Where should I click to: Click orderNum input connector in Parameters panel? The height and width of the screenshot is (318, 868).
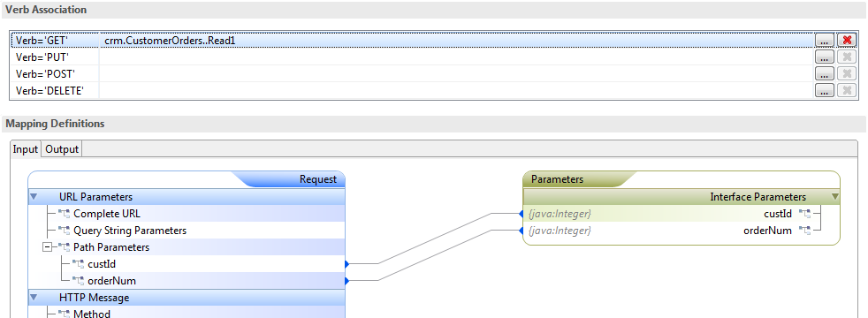coord(521,231)
